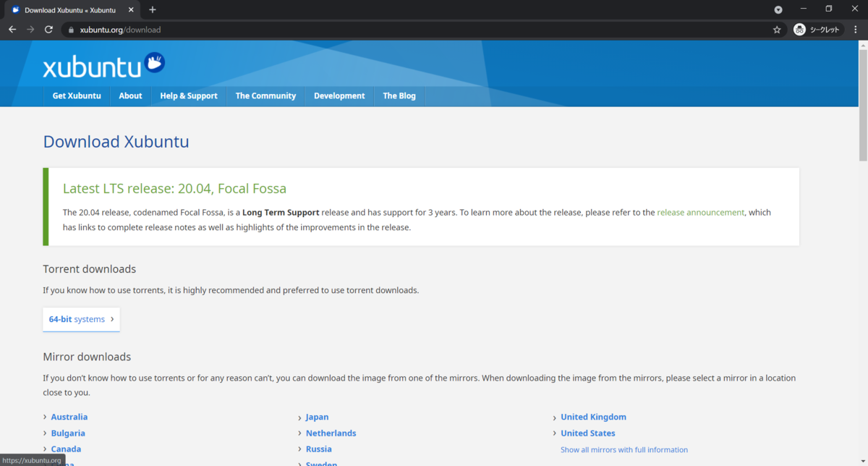Choose the United States mirror link
Image resolution: width=868 pixels, height=466 pixels.
588,433
